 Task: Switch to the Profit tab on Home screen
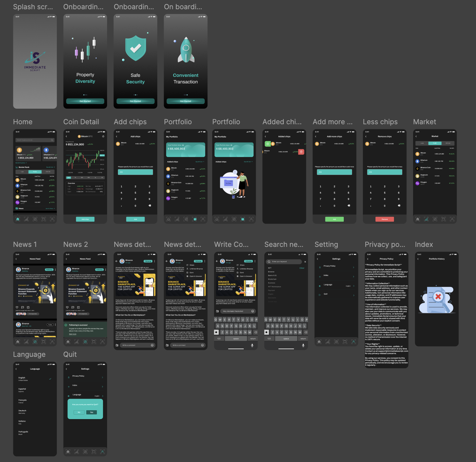[x=35, y=172]
